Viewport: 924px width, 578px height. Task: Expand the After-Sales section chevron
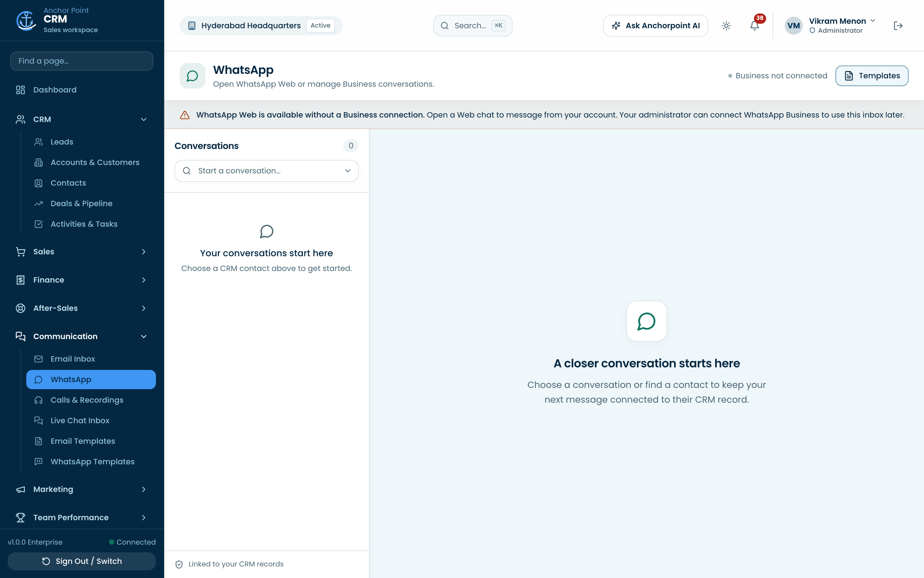(143, 308)
